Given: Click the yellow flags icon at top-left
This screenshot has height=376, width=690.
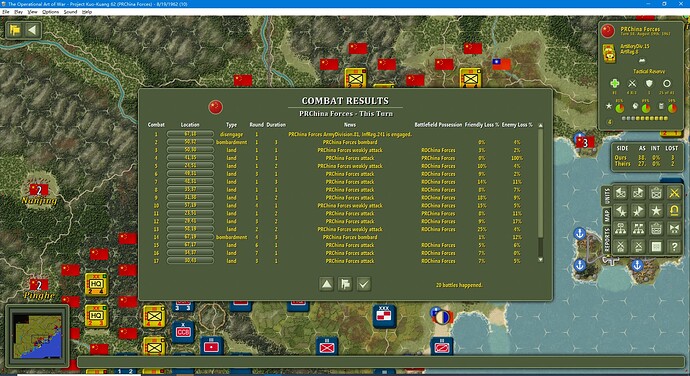Looking at the screenshot, I should (15, 30).
